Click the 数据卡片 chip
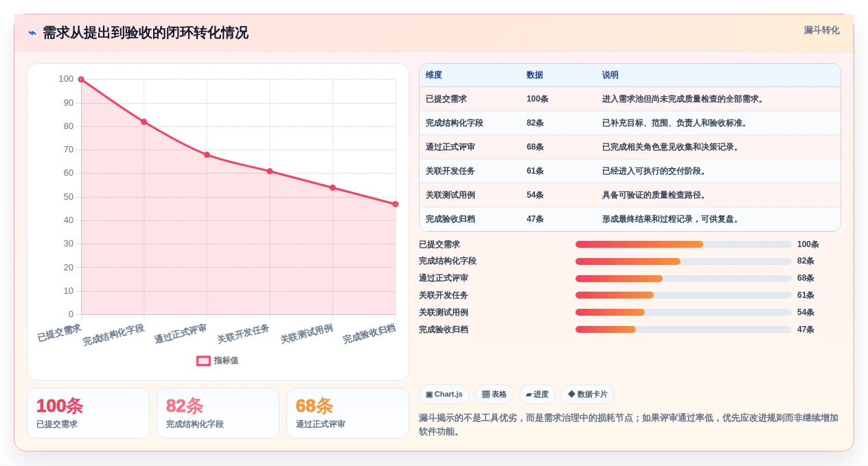The width and height of the screenshot is (868, 466). (588, 395)
